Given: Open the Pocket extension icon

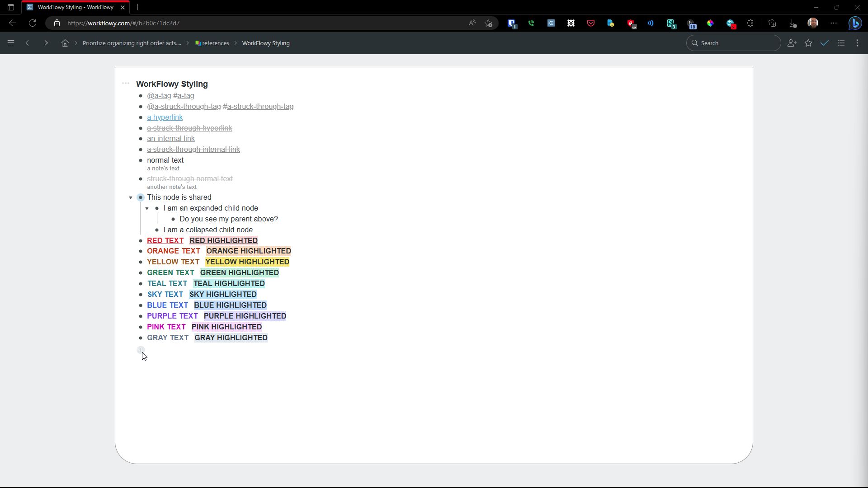Looking at the screenshot, I should [x=590, y=23].
